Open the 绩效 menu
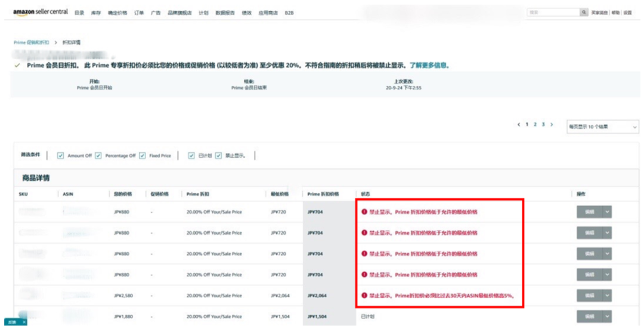644x332 pixels. point(247,13)
